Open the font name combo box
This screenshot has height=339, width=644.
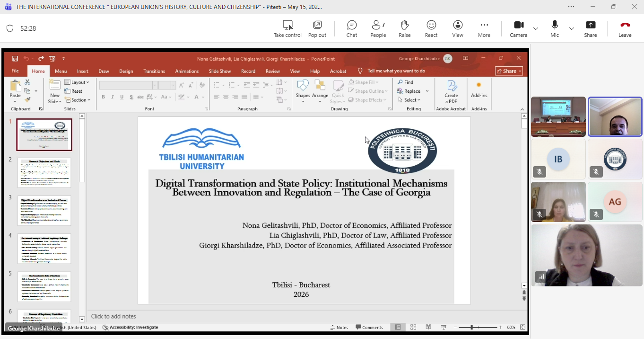coord(128,85)
